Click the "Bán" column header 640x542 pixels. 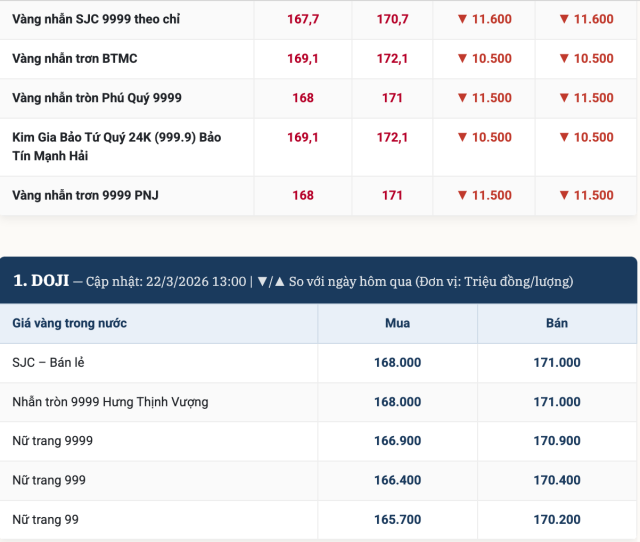557,323
